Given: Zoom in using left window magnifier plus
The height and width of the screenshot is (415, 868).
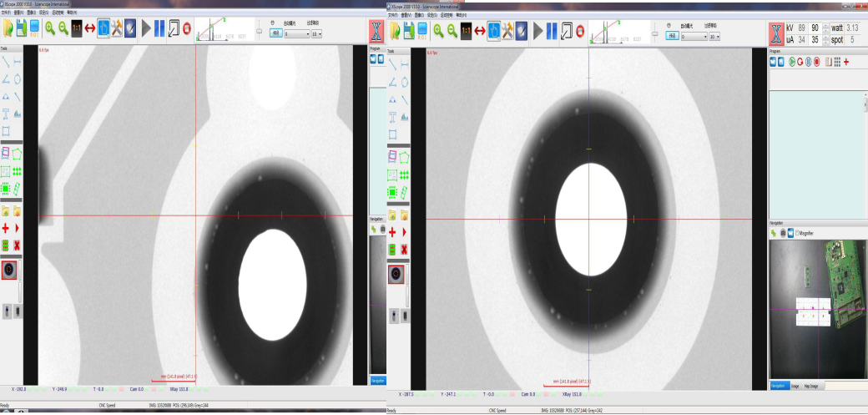Looking at the screenshot, I should point(50,28).
